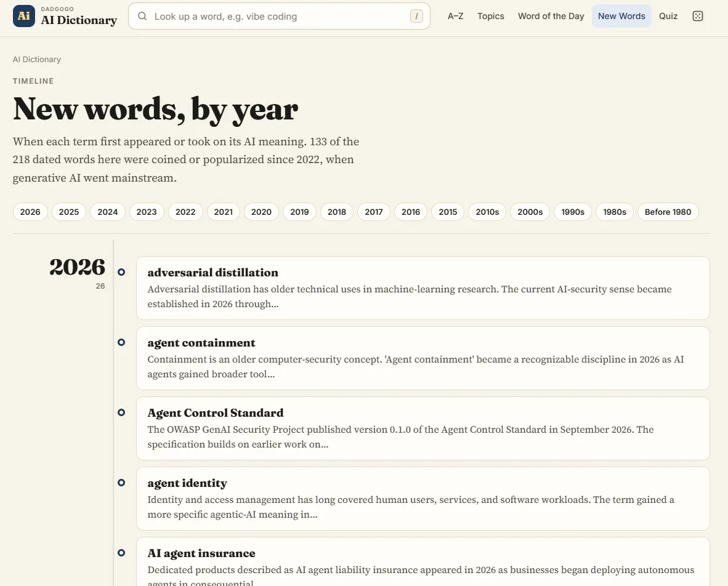Jump to the 2018 year chip
This screenshot has width=728, height=586.
337,212
